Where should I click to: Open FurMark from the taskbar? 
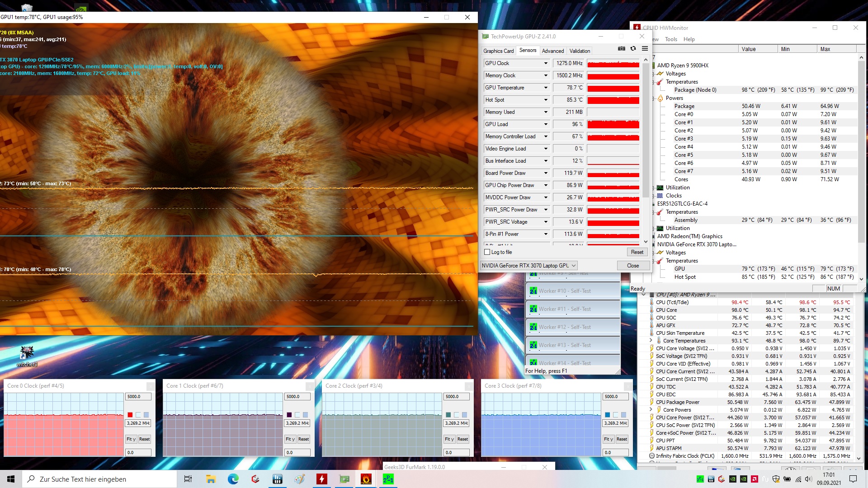coord(366,479)
